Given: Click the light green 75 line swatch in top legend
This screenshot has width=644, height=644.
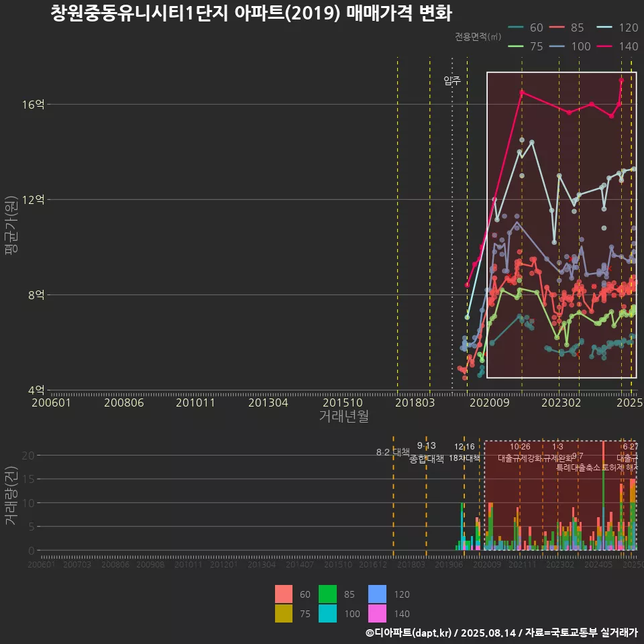Looking at the screenshot, I should coord(516,46).
